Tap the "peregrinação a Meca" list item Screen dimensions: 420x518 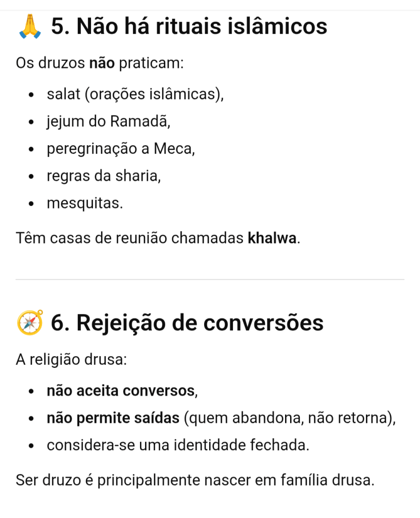[x=121, y=149]
